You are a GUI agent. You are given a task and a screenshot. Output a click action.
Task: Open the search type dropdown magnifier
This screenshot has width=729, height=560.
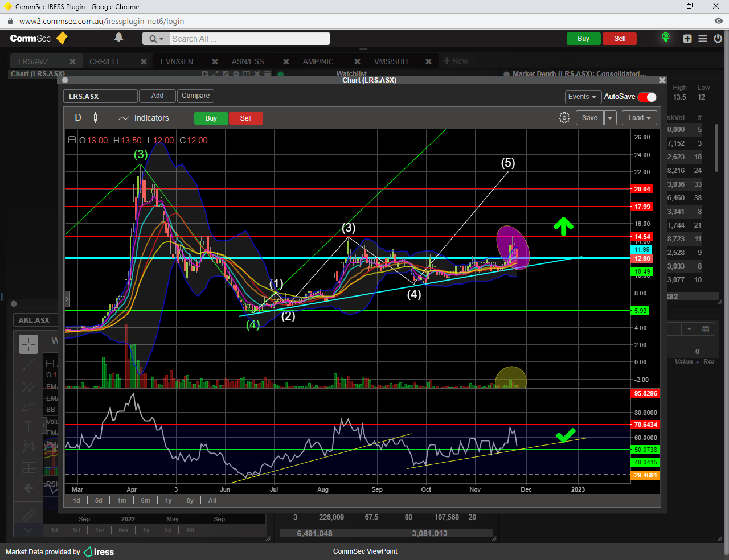click(156, 39)
